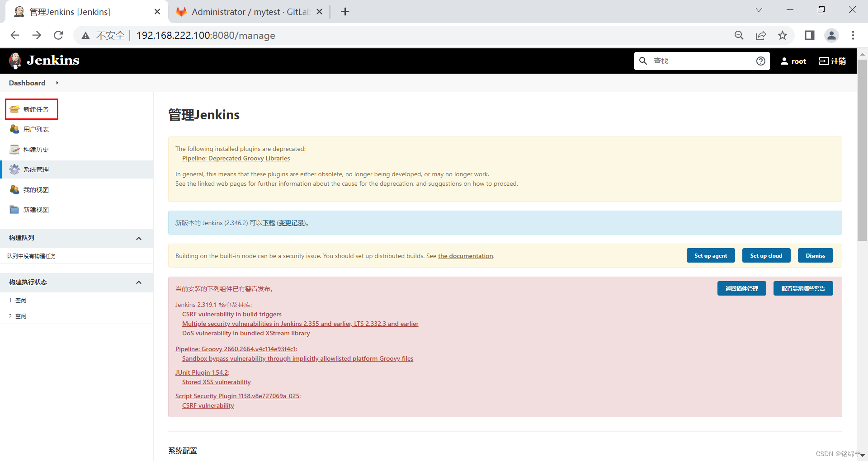Create a 新建视图 new view
This screenshot has height=461, width=868.
(36, 209)
